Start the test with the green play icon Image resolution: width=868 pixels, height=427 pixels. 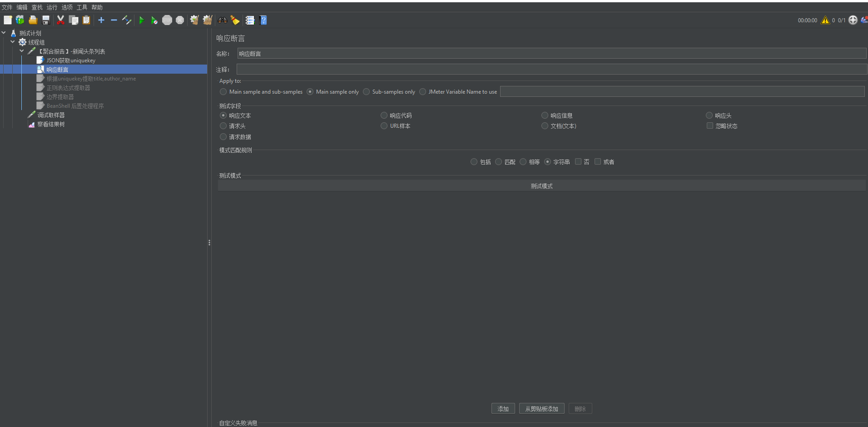(142, 20)
